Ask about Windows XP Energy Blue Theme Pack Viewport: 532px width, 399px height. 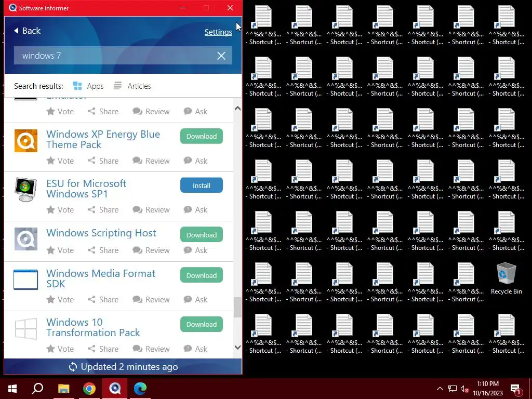pyautogui.click(x=195, y=161)
